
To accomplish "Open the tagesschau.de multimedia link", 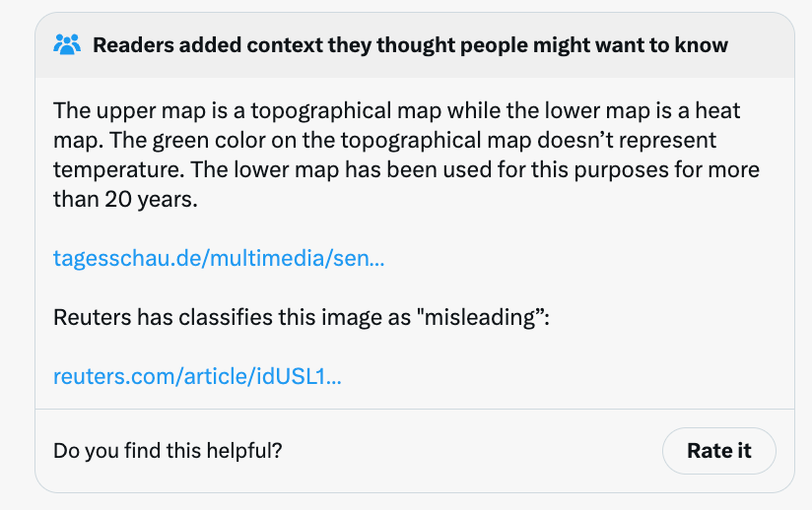I will click(x=219, y=258).
